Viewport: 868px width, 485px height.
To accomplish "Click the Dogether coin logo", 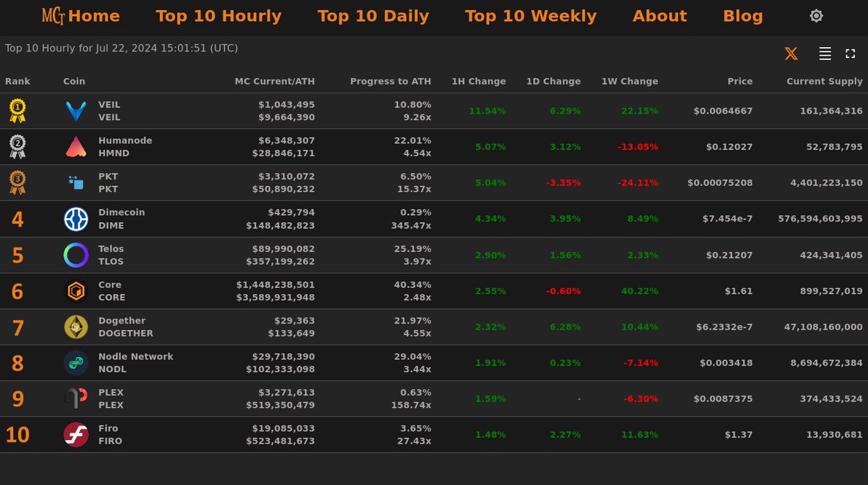I will [76, 326].
